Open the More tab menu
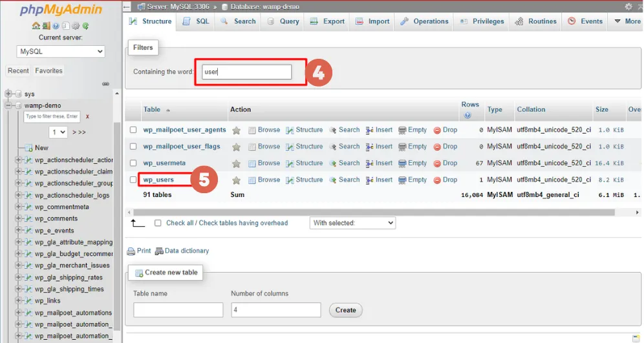 click(x=627, y=21)
